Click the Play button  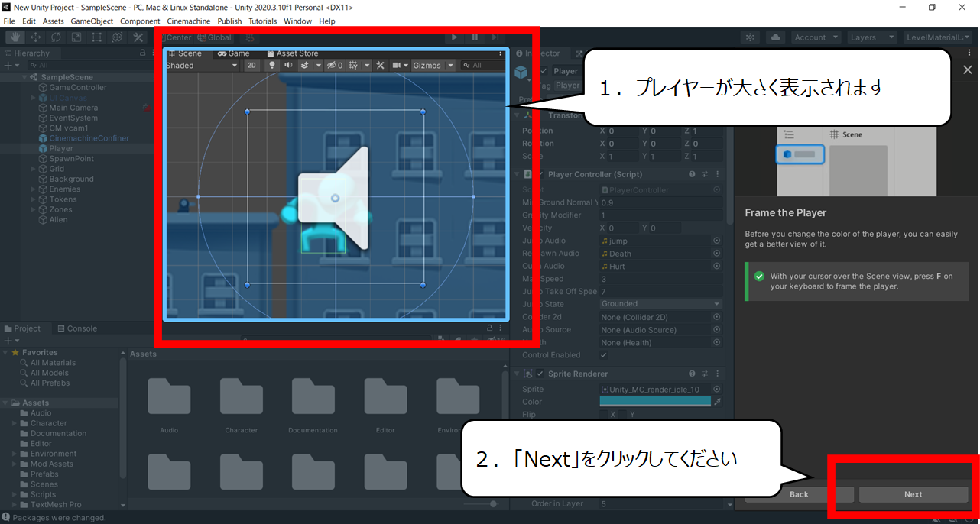click(455, 37)
